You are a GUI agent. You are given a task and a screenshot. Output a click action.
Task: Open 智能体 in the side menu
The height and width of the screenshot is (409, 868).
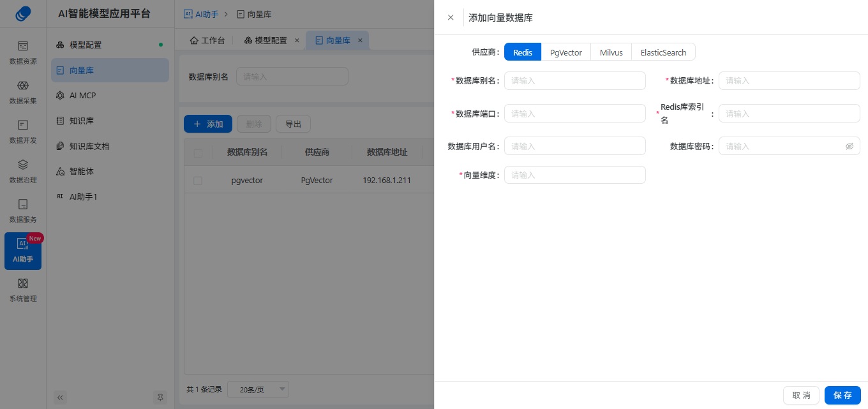pos(110,171)
